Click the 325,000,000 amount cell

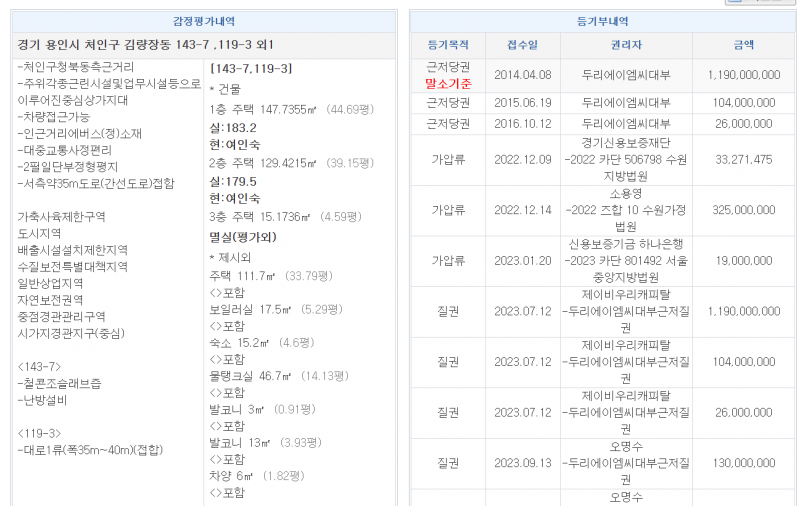click(743, 210)
